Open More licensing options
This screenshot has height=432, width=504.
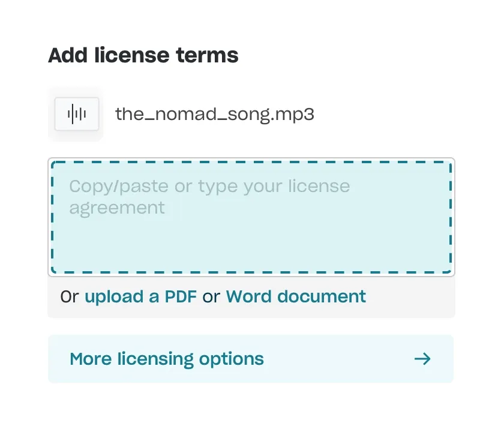click(x=250, y=359)
